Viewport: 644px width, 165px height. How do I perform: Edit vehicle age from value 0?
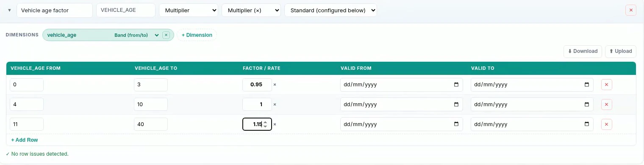[x=27, y=85]
